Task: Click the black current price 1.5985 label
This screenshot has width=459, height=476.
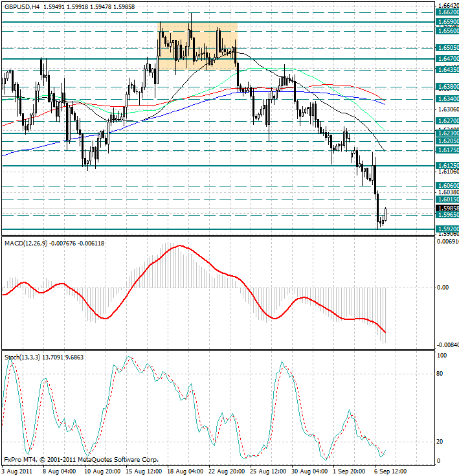Action: tap(447, 209)
